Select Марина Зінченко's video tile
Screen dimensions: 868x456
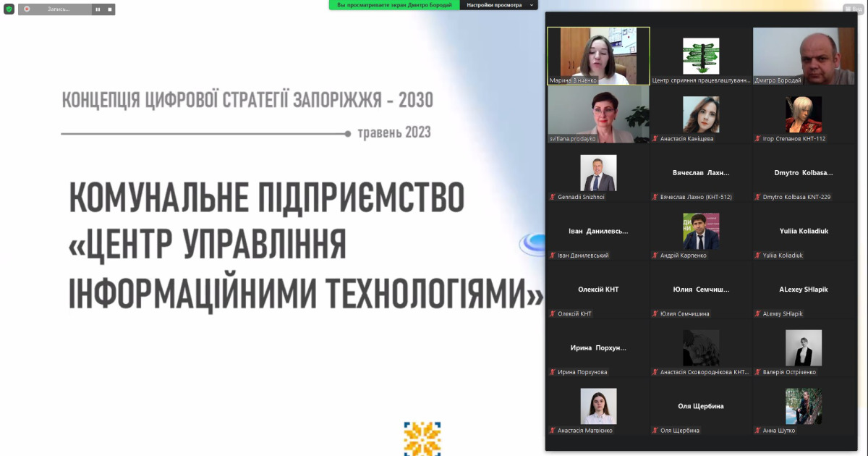[598, 56]
